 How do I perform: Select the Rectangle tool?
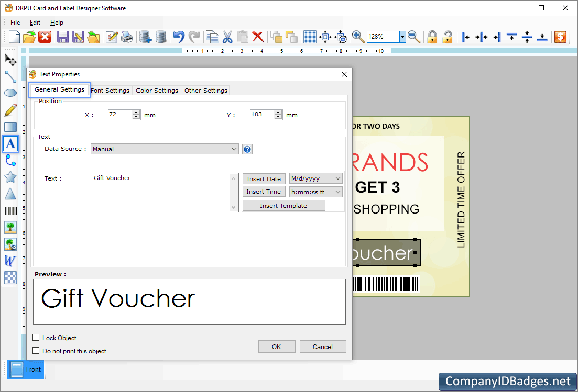tap(10, 127)
